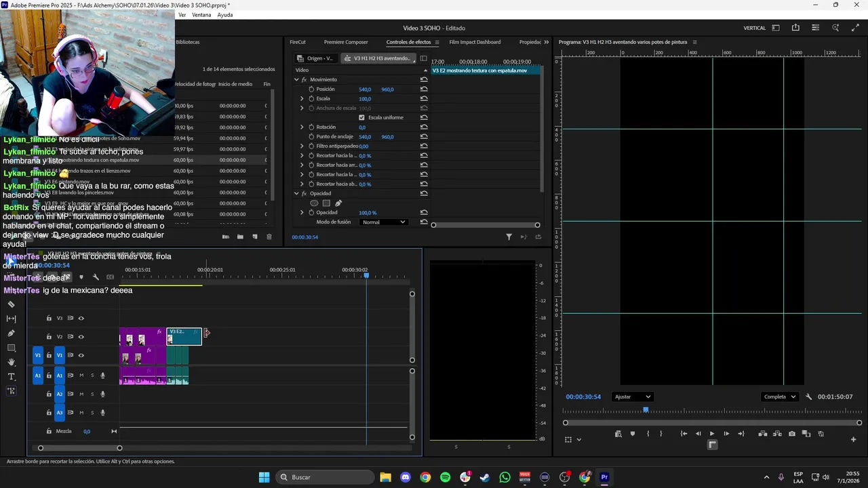Switch to the FireCut tab
This screenshot has height=488, width=868.
298,42
